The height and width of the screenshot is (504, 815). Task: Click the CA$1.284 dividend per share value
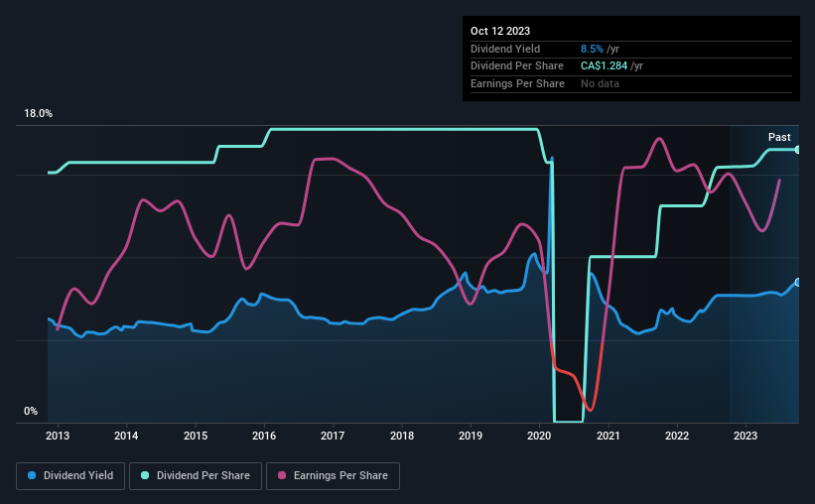click(604, 66)
